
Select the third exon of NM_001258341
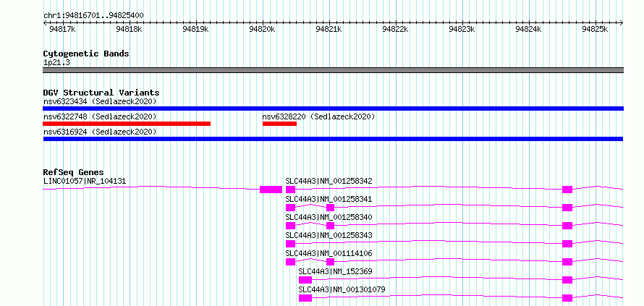(567, 208)
